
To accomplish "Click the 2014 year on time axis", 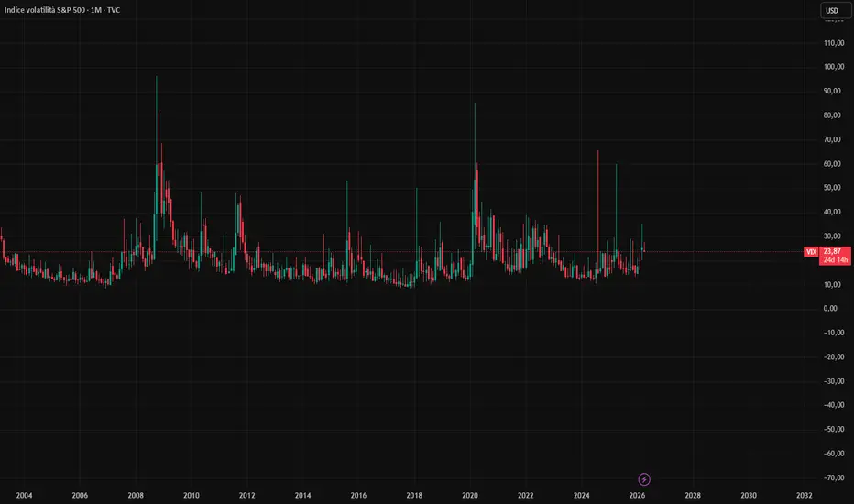I will [x=302, y=495].
